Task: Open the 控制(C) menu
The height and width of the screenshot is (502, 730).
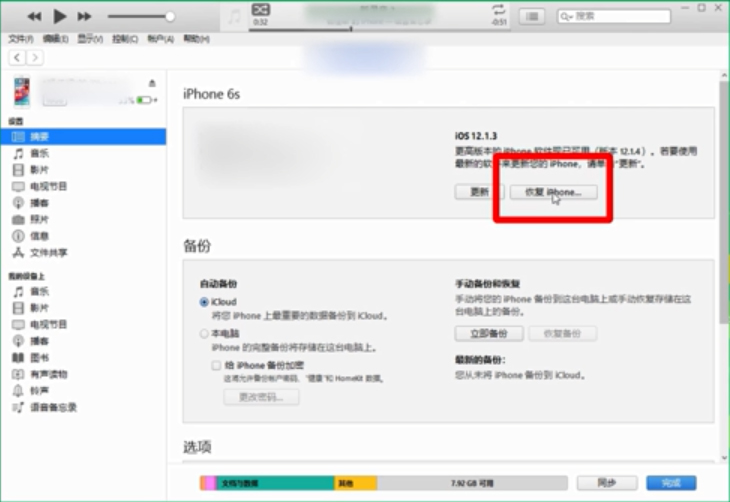Action: (125, 39)
